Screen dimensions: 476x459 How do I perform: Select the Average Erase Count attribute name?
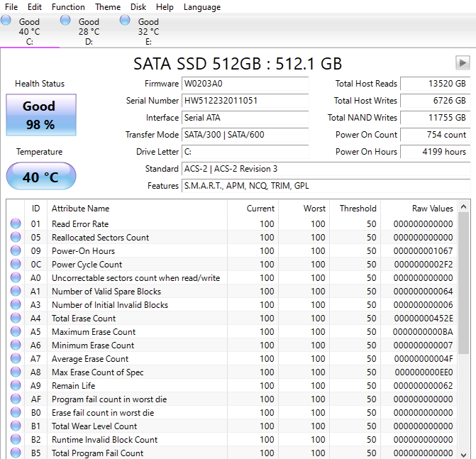pos(90,359)
